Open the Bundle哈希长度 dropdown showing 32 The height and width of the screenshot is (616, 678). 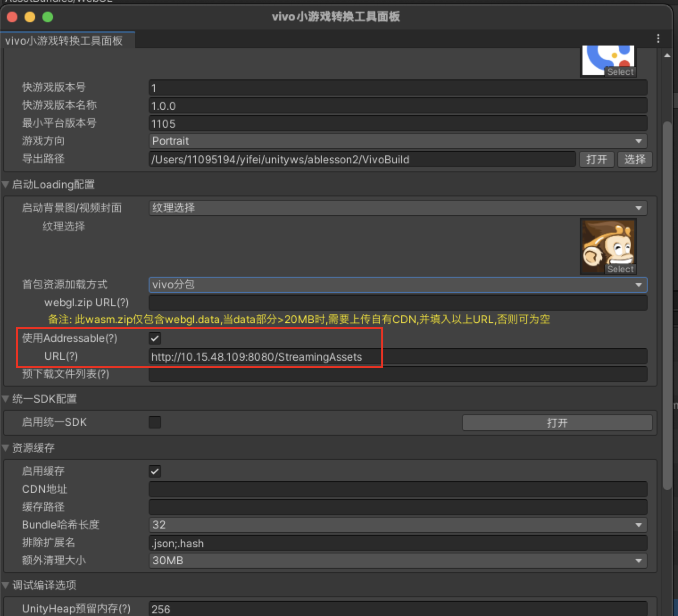638,525
